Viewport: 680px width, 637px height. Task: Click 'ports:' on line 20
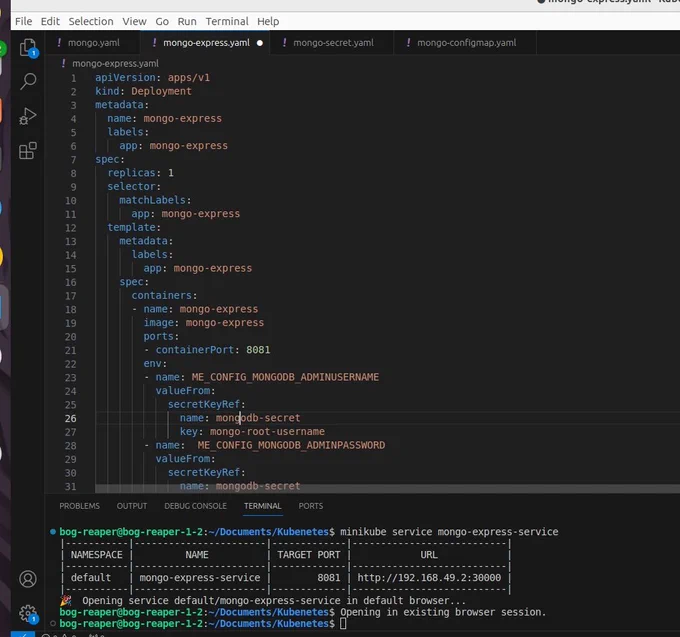[161, 336]
